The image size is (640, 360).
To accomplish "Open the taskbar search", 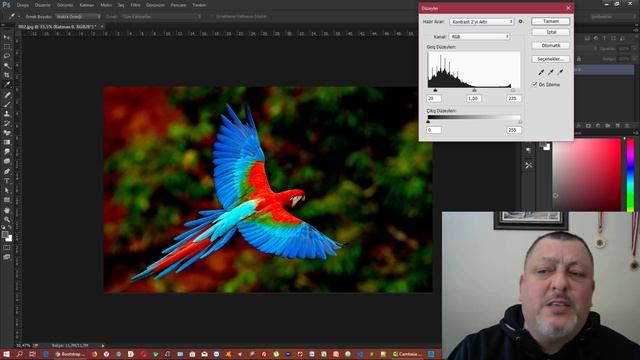I will pyautogui.click(x=19, y=354).
